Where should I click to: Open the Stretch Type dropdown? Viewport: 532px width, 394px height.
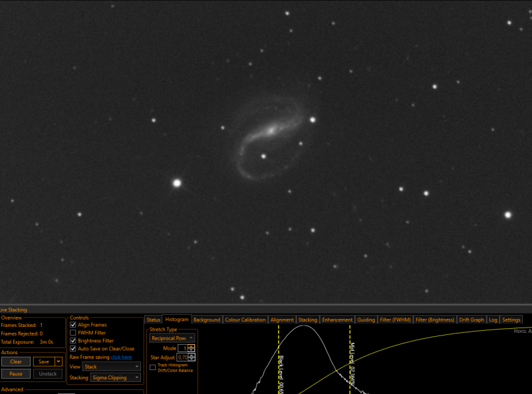[x=172, y=338]
